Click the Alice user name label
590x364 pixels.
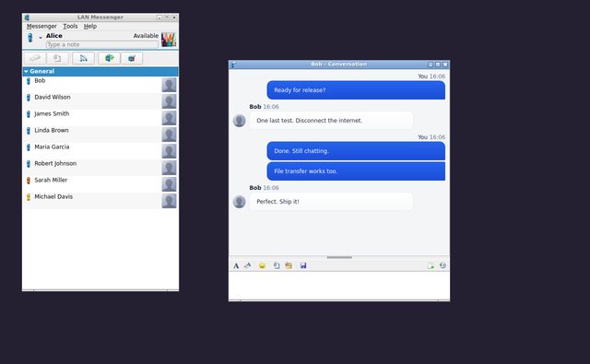(54, 36)
